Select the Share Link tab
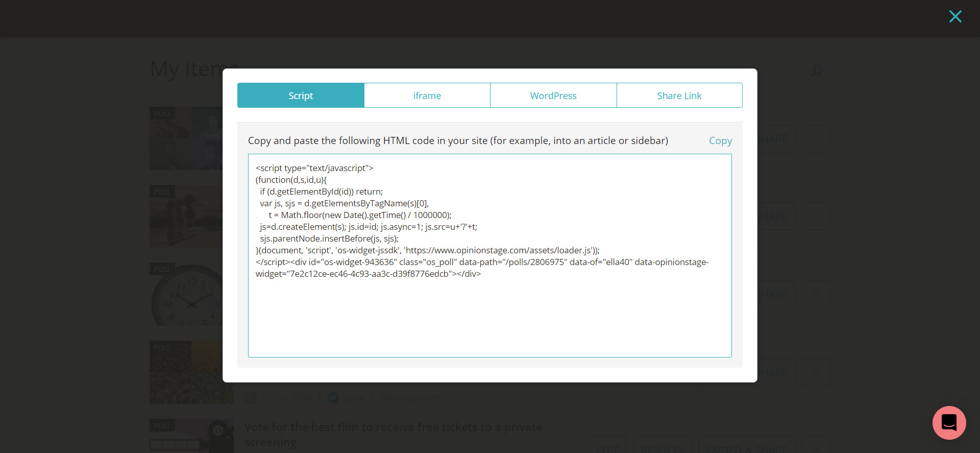 pos(679,96)
